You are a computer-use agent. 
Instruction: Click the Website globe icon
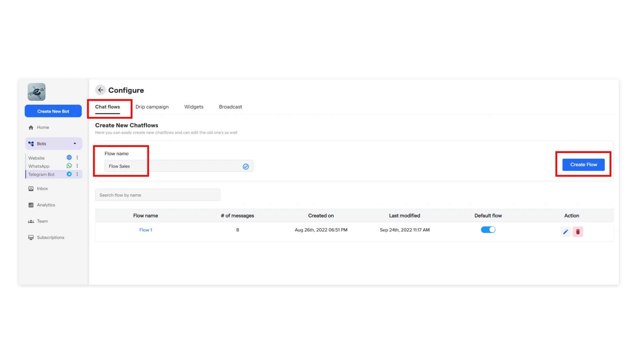(x=69, y=157)
